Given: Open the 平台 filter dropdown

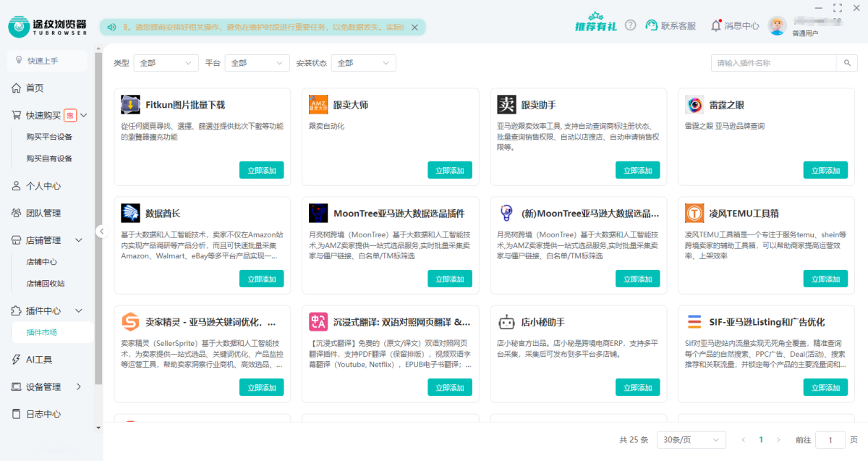Looking at the screenshot, I should click(x=257, y=63).
